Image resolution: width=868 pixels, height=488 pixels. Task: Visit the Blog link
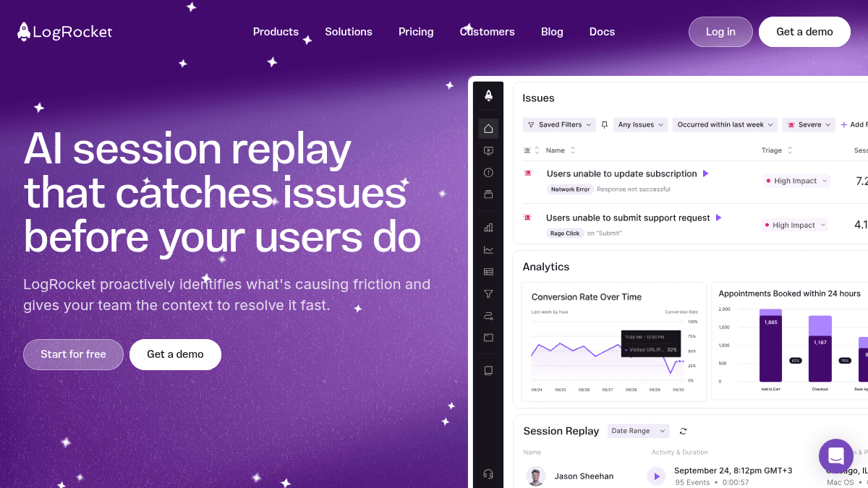coord(552,32)
